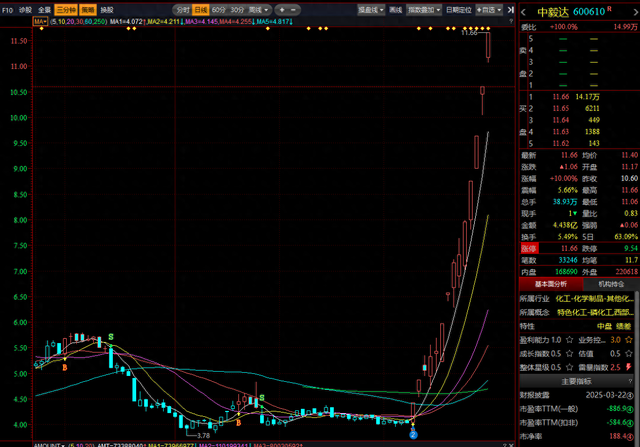
Task: Open the 指数叠加 dropdown
Action: [424, 10]
